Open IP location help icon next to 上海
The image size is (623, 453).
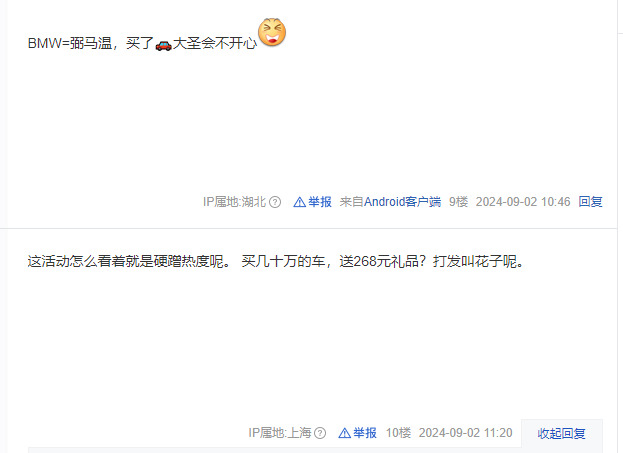tap(320, 433)
